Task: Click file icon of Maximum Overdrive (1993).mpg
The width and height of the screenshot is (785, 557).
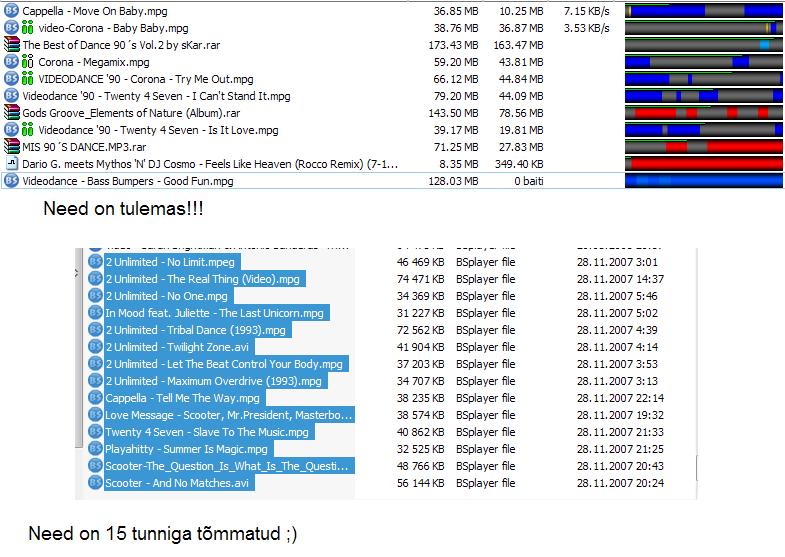Action: pos(95,381)
